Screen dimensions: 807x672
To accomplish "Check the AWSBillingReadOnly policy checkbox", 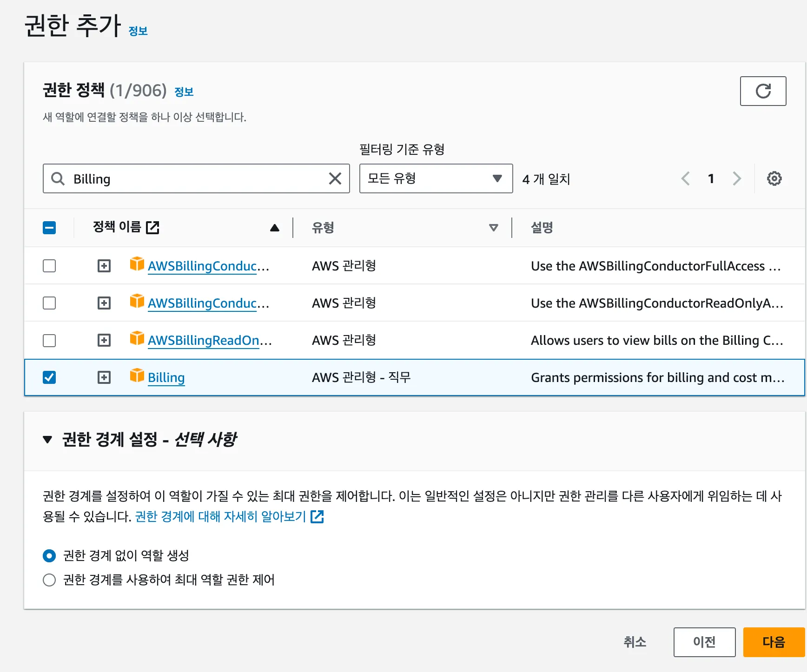I will (49, 341).
